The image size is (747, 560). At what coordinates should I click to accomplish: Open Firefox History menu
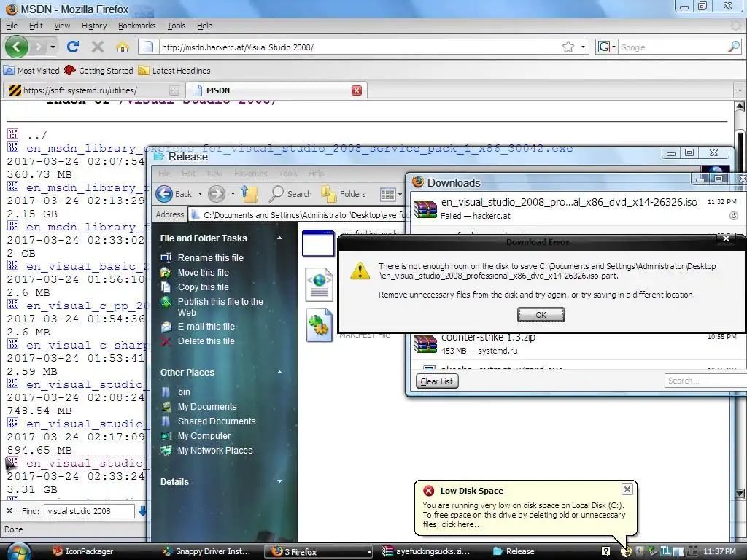tap(94, 26)
